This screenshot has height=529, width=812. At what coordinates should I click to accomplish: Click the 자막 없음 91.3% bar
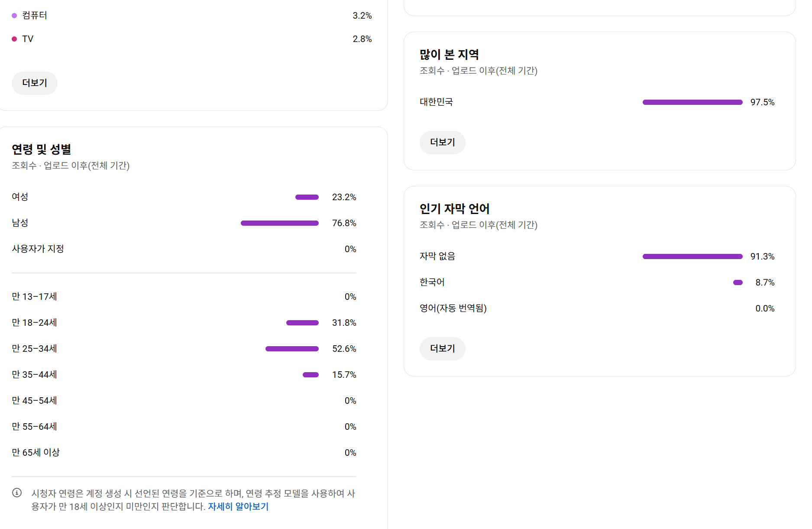coord(692,256)
